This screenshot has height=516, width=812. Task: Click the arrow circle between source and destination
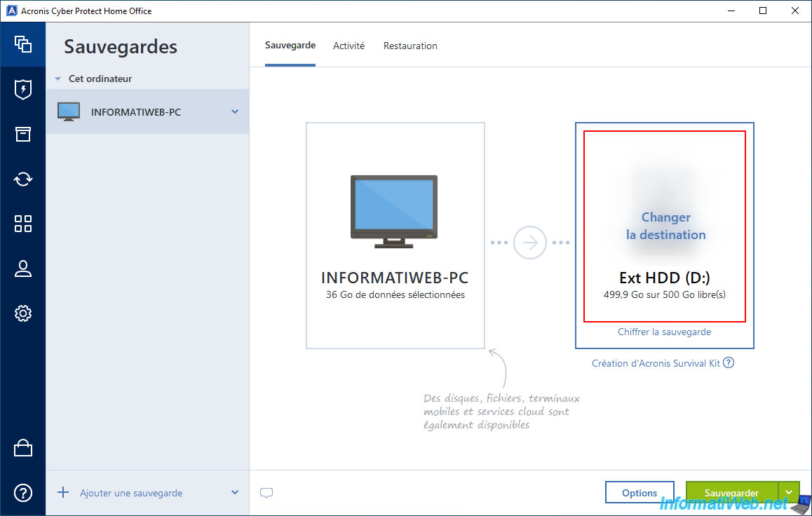(530, 242)
